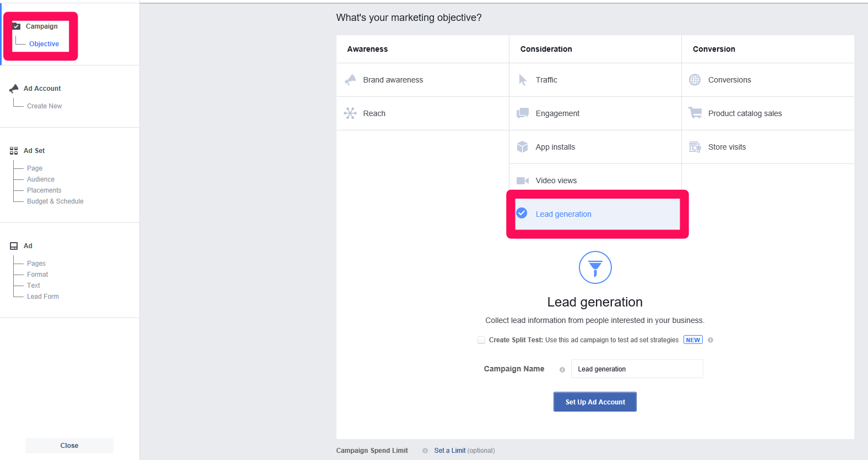This screenshot has height=460, width=868.
Task: Click the Campaign Spend Limit label
Action: point(372,451)
